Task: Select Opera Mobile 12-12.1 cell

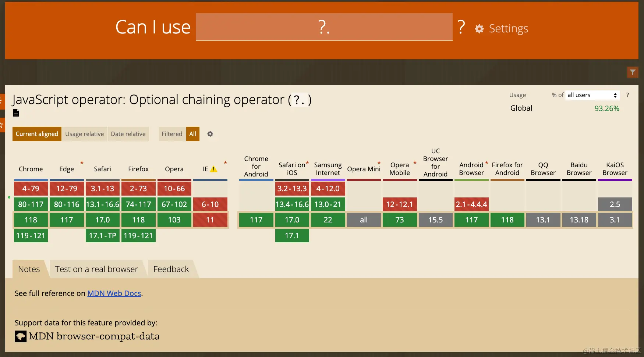Action: click(x=400, y=204)
